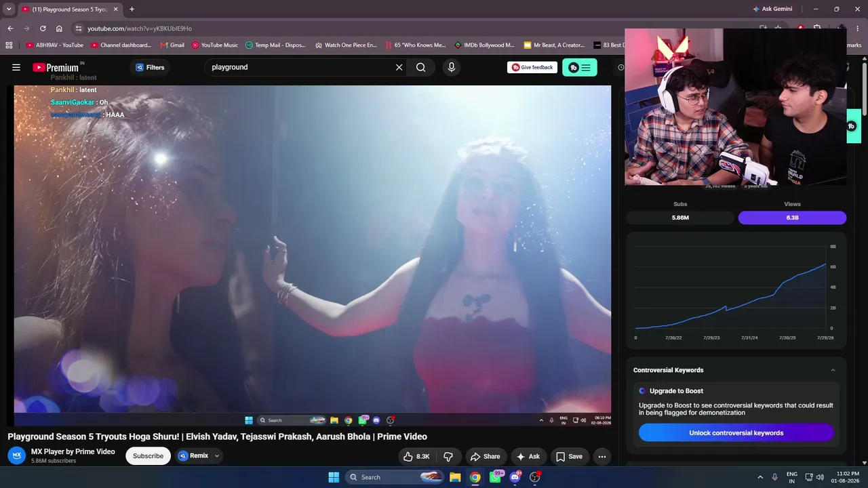The image size is (868, 488).
Task: Open the vidIQ Filters button
Action: pos(150,67)
